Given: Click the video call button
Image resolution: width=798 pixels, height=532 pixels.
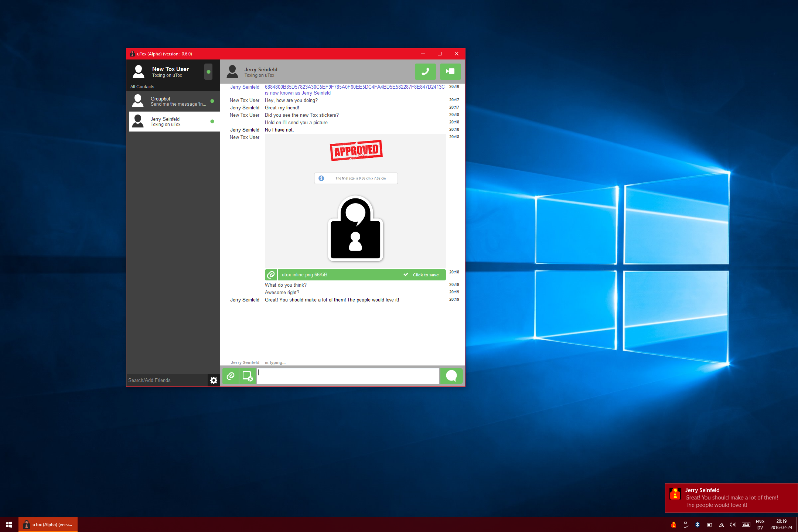Looking at the screenshot, I should pyautogui.click(x=450, y=71).
